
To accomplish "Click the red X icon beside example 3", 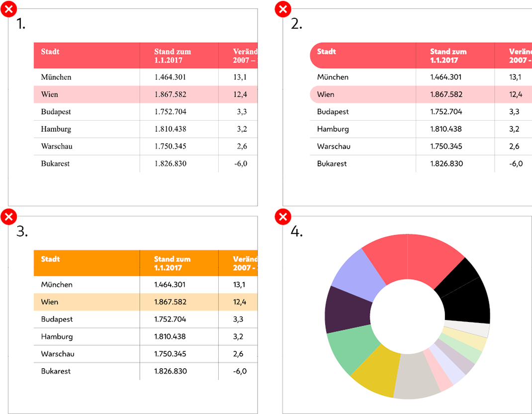I will (x=9, y=217).
